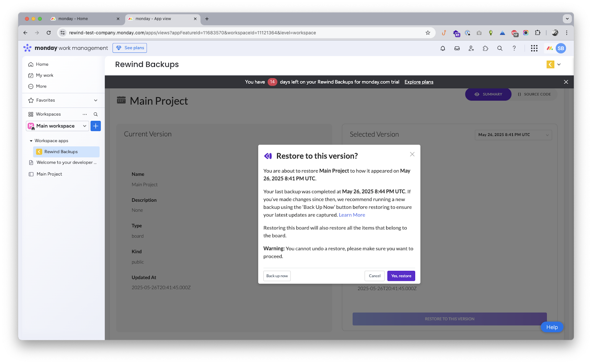The height and width of the screenshot is (364, 592).
Task: Click the SB user avatar
Action: pyautogui.click(x=561, y=48)
